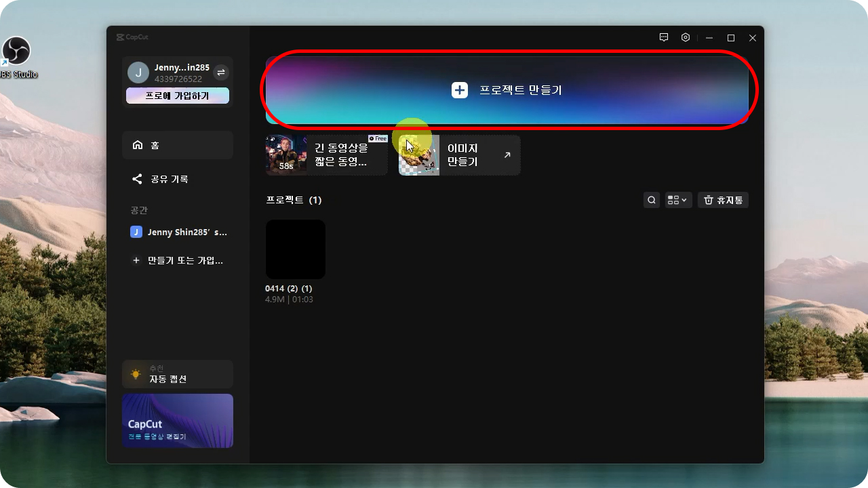Click the 58s video thumbnail
The width and height of the screenshot is (868, 488).
286,155
